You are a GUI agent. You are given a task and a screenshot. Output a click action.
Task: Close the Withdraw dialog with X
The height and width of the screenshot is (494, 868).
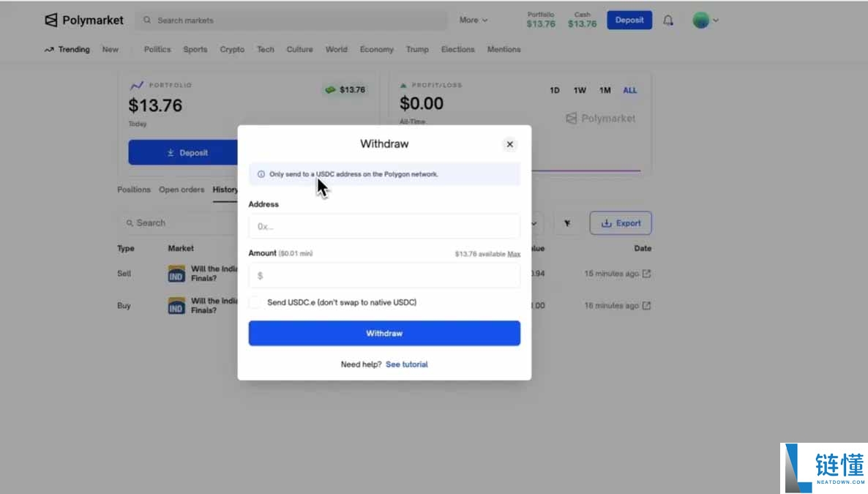[510, 145]
